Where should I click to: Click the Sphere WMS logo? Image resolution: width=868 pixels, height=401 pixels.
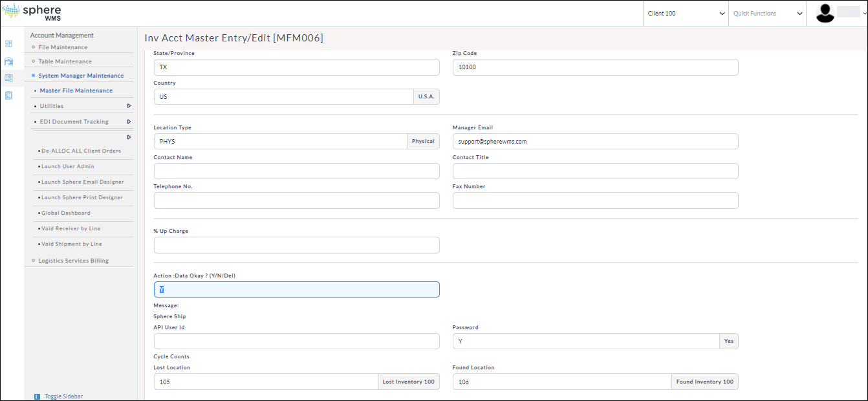(x=32, y=13)
